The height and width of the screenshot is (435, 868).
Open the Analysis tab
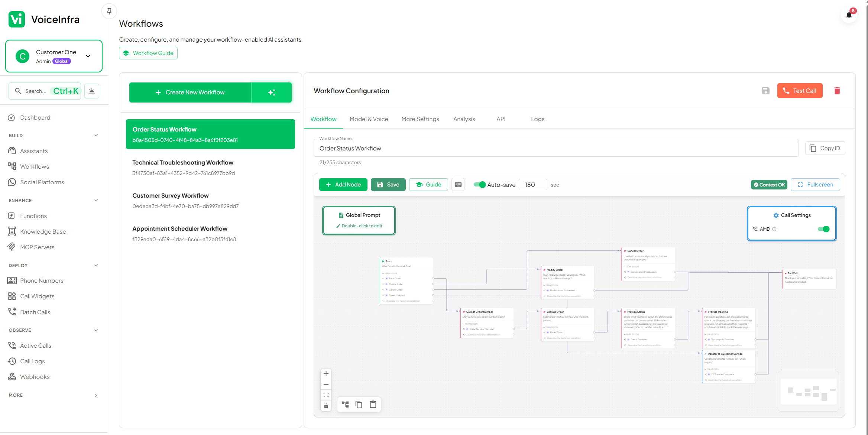pos(464,119)
